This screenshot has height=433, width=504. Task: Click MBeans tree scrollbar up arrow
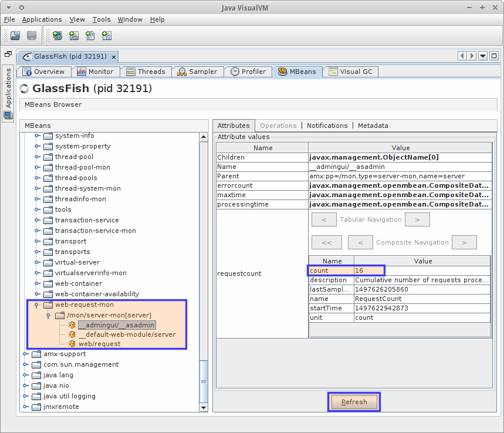(204, 137)
